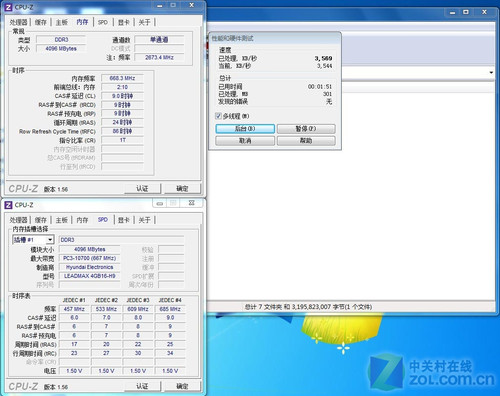Image resolution: width=500 pixels, height=396 pixels.
Task: Open the 关于 tab in top CPU-Z window
Action: coord(144,22)
